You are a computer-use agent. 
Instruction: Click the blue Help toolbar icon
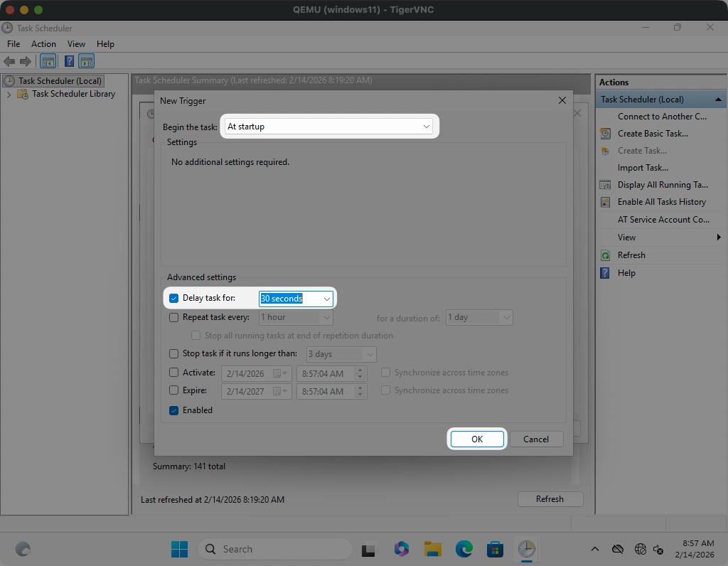[69, 61]
